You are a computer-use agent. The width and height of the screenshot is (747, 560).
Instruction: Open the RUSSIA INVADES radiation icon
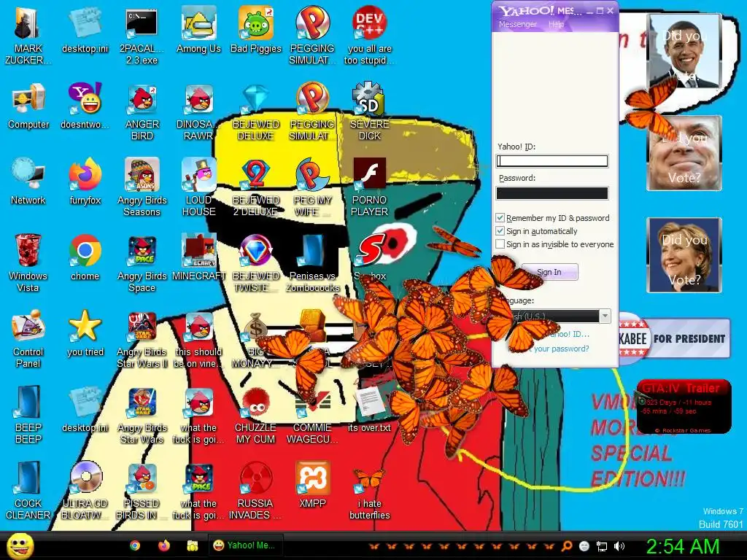[255, 491]
